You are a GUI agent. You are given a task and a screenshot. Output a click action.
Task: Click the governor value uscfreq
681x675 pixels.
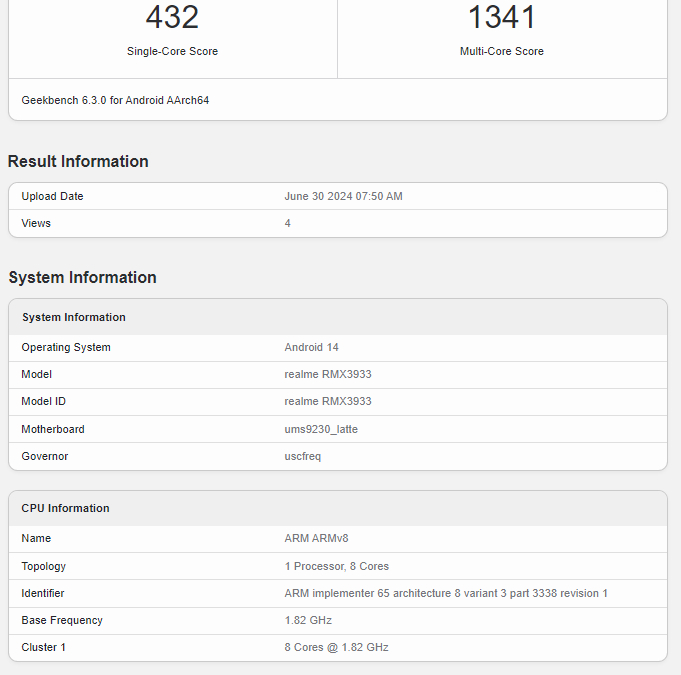click(x=303, y=456)
